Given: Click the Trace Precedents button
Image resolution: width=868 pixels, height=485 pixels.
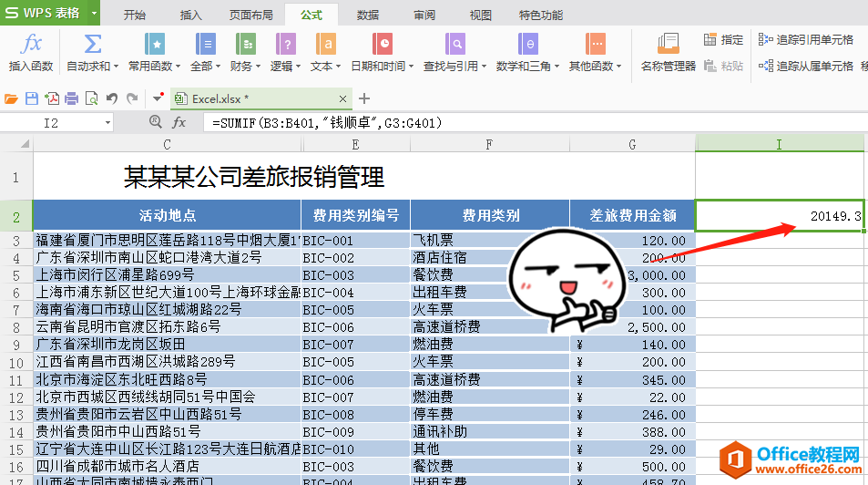Looking at the screenshot, I should pyautogui.click(x=806, y=39).
